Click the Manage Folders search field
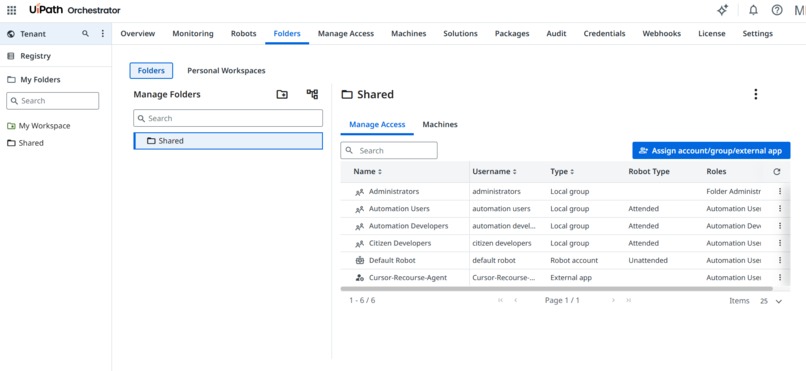This screenshot has width=806, height=371. point(228,118)
